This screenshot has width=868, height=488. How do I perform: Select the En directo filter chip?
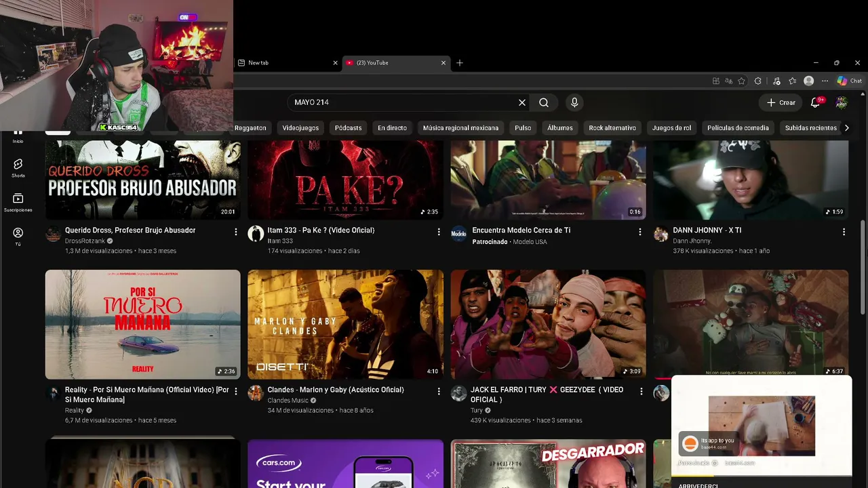392,127
